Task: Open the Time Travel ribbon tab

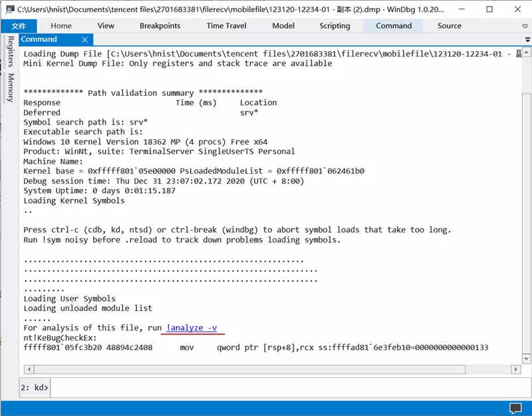Action: point(226,26)
